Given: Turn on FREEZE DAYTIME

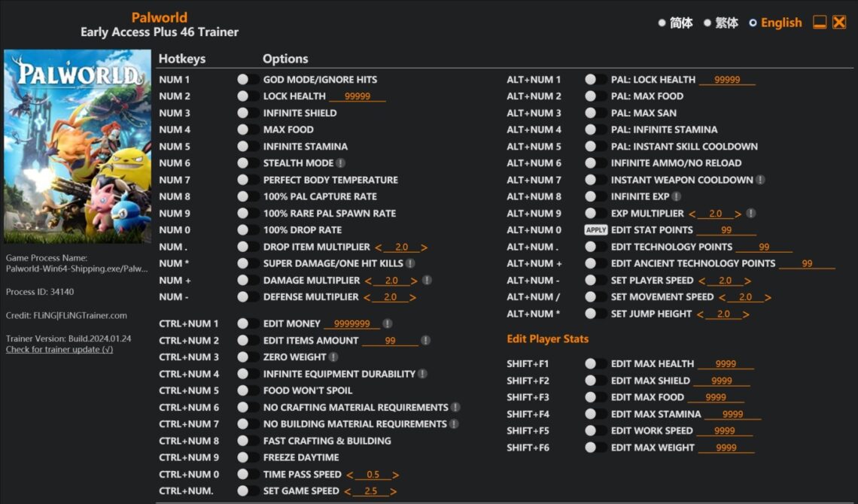Looking at the screenshot, I should coord(242,457).
